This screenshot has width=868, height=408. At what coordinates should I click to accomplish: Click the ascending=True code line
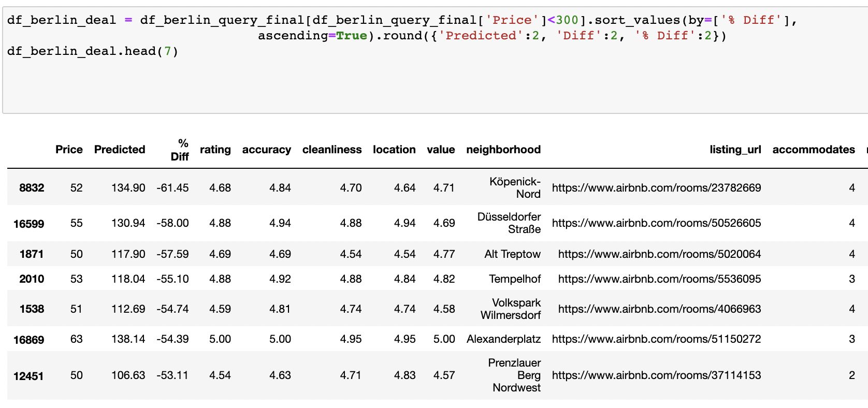tap(493, 36)
